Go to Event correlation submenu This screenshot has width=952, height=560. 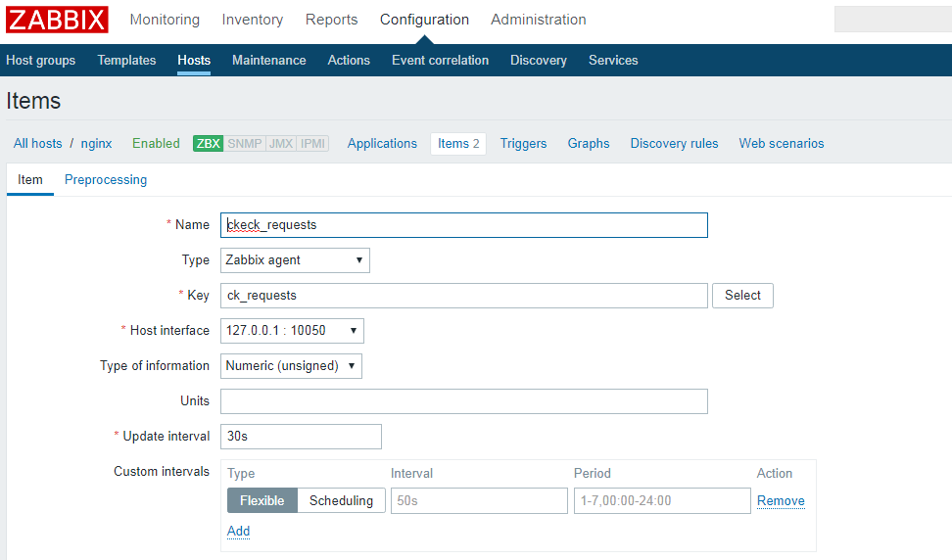440,60
